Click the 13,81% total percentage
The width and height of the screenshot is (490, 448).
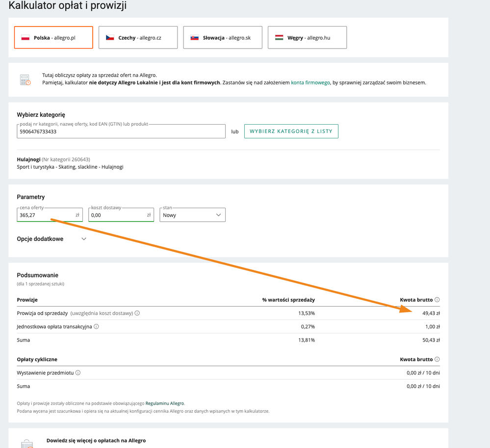307,340
